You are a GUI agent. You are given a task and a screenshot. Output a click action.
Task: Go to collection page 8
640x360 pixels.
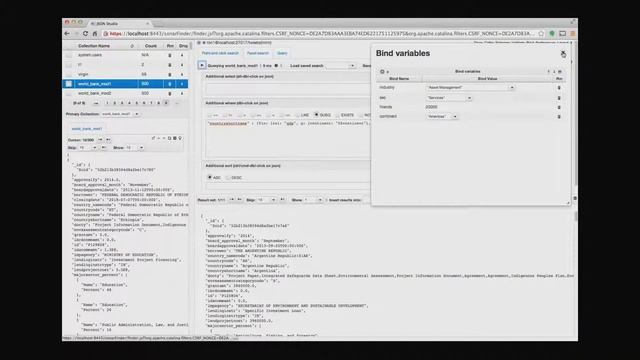point(158,103)
